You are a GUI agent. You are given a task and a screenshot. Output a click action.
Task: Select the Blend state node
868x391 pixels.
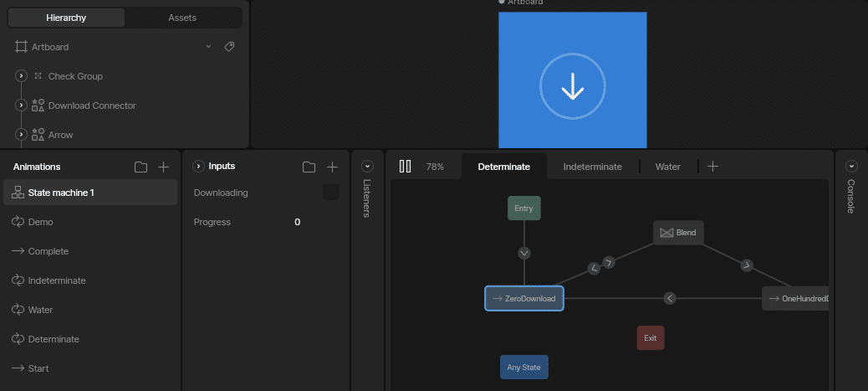pos(679,233)
